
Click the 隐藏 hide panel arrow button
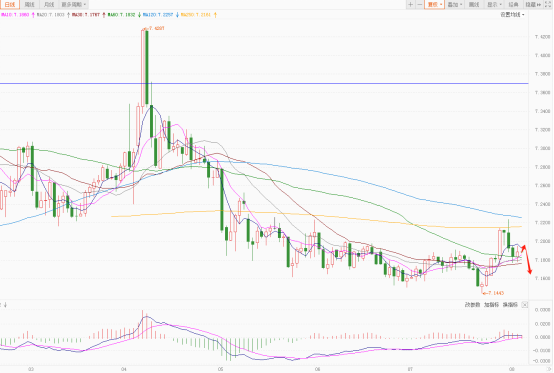533,5
